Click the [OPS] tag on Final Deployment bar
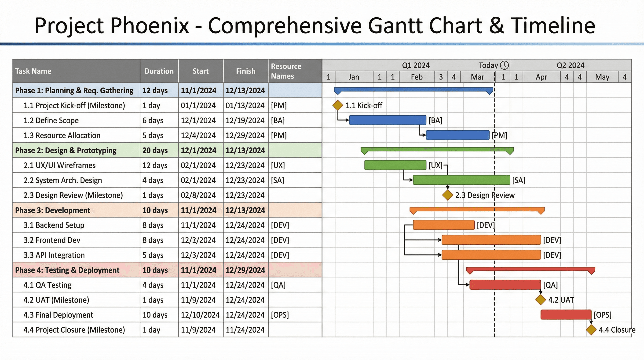Image resolution: width=644 pixels, height=360 pixels. coord(603,315)
